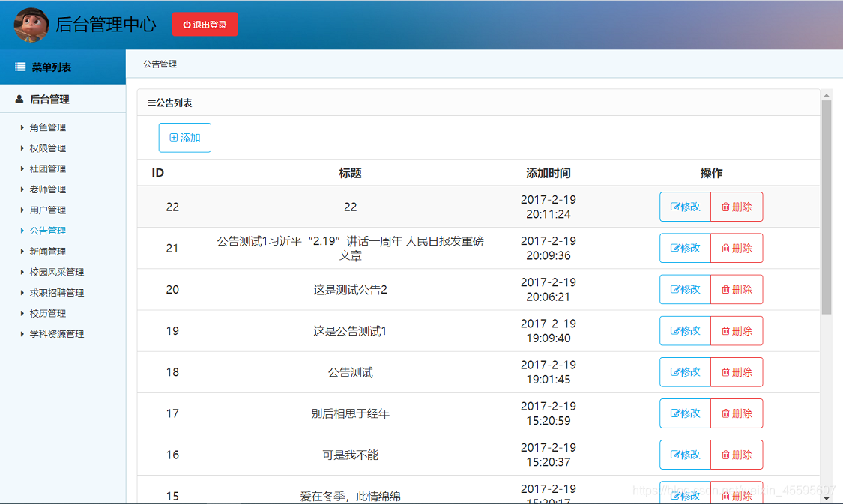This screenshot has width=843, height=504.
Task: Click 修改 for row ID 19
Action: (x=685, y=331)
